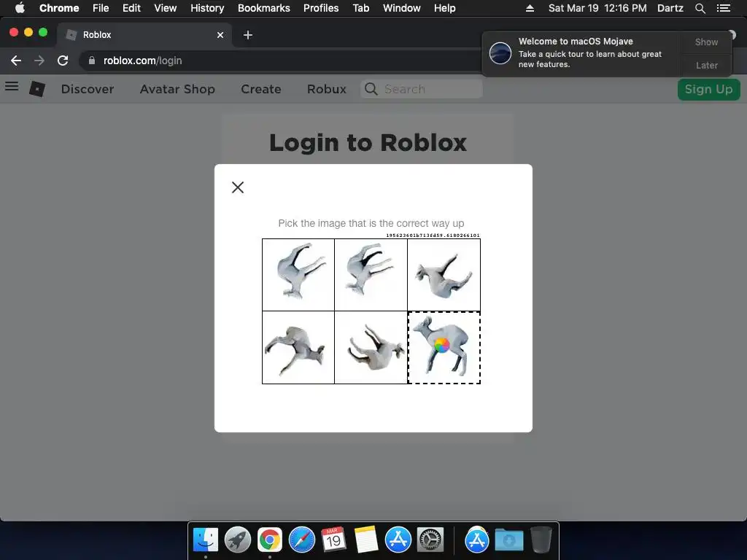This screenshot has height=560, width=747.
Task: Click the date and time in menu bar
Action: (x=597, y=8)
